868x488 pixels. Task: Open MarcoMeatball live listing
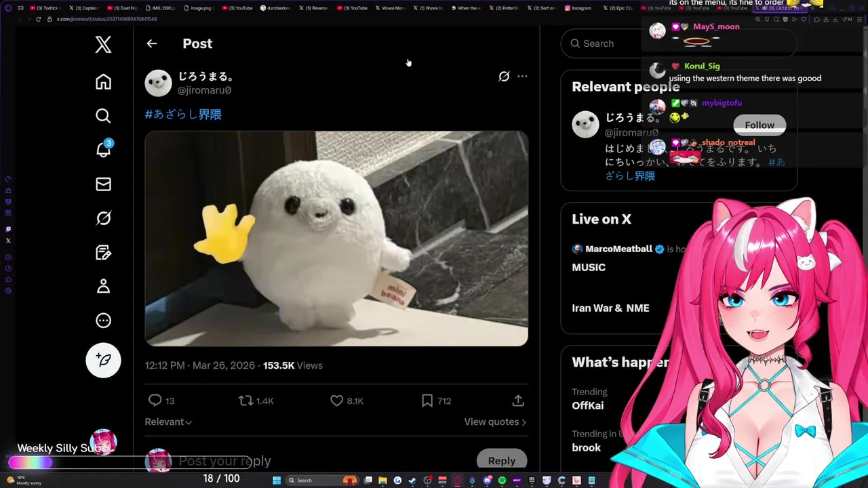pos(618,249)
